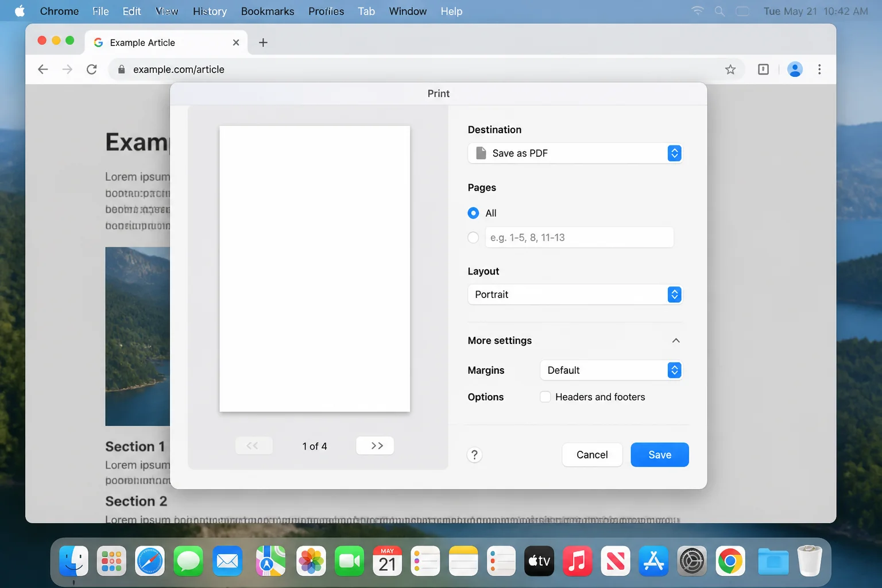Open App Store from the dock
882x588 pixels.
click(x=654, y=561)
